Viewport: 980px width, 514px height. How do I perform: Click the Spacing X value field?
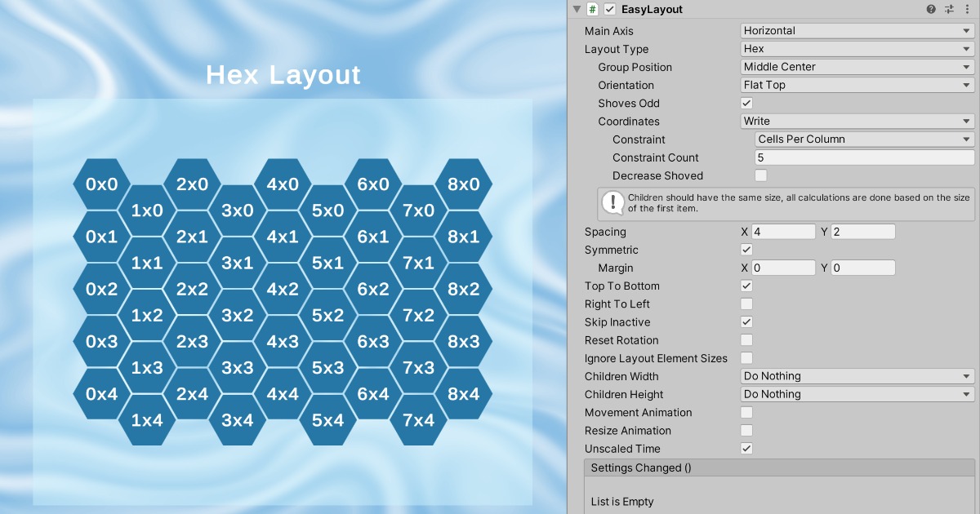784,231
